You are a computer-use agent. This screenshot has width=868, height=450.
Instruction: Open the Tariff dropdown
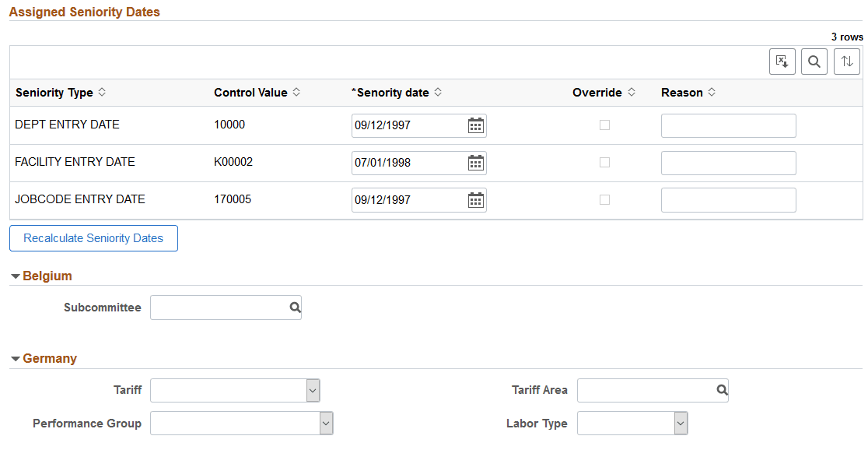coord(313,390)
